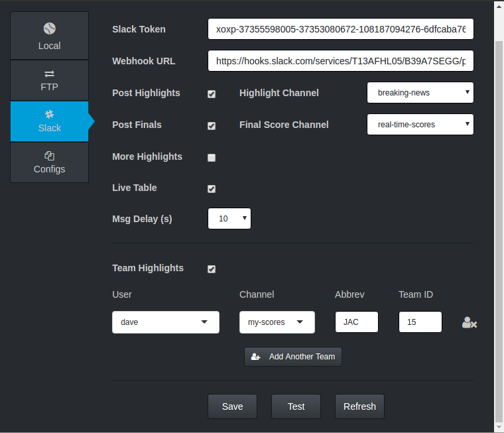Toggle the Live Table checkbox
The height and width of the screenshot is (433, 504).
click(212, 189)
